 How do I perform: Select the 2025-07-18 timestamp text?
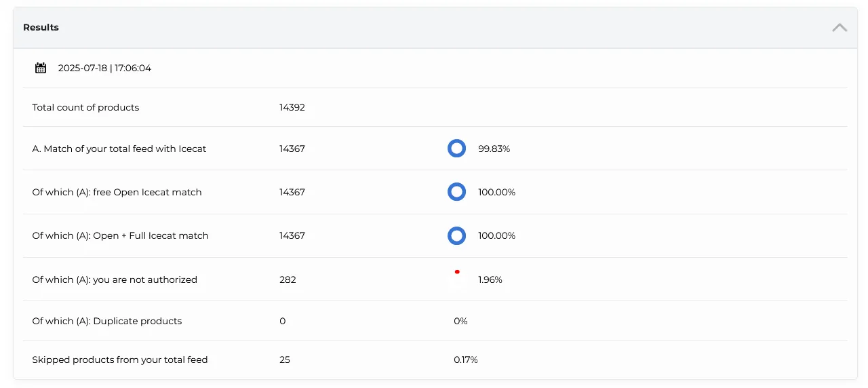click(104, 69)
